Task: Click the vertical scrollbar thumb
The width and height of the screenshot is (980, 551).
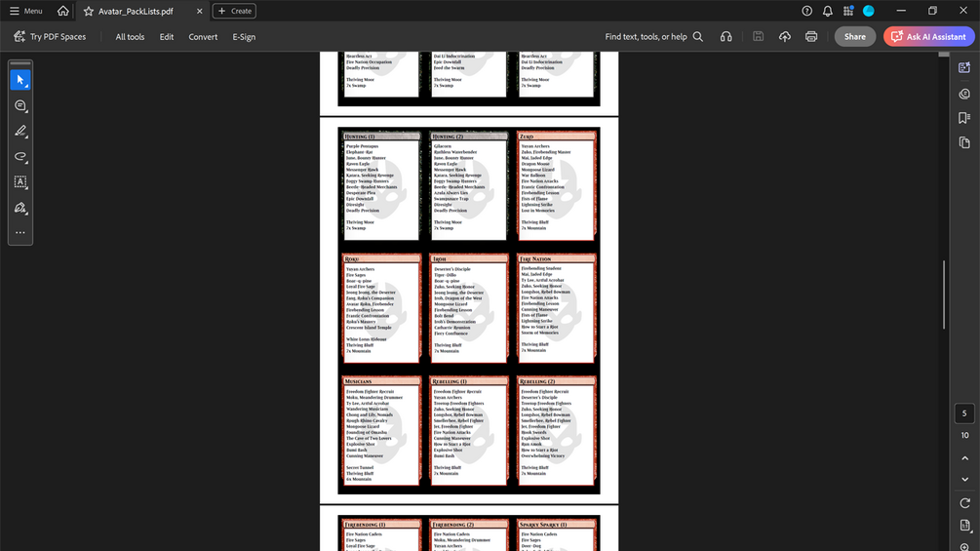Action: (944, 295)
